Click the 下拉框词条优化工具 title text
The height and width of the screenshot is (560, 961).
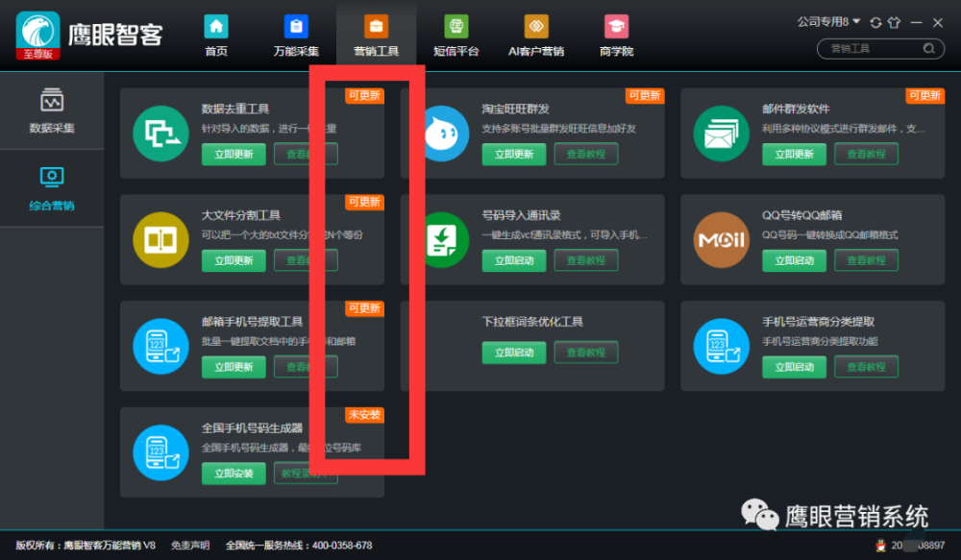pos(532,322)
